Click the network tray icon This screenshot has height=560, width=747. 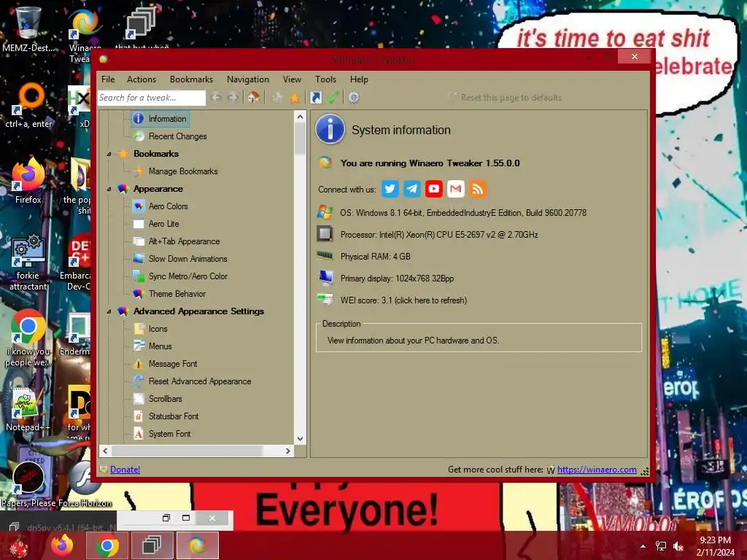pyautogui.click(x=661, y=546)
